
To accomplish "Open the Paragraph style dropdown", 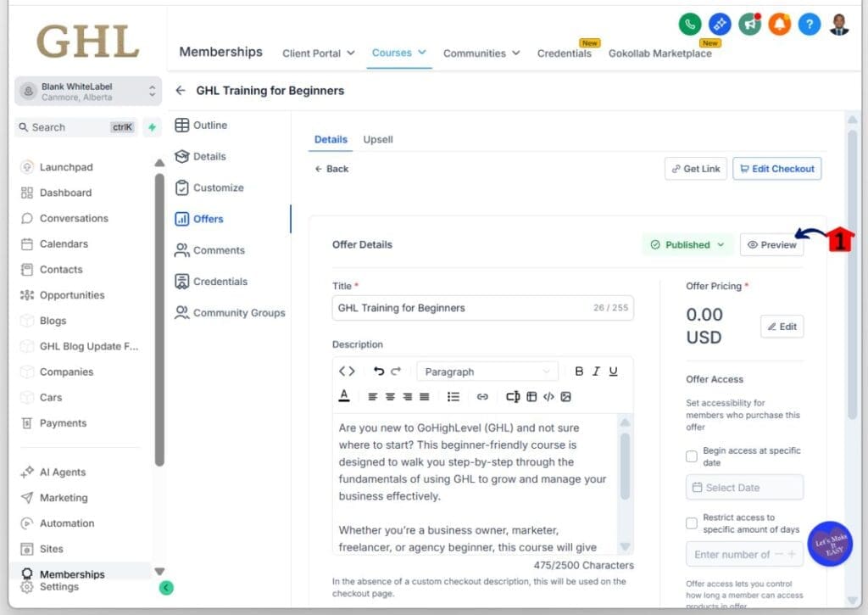I will 487,371.
